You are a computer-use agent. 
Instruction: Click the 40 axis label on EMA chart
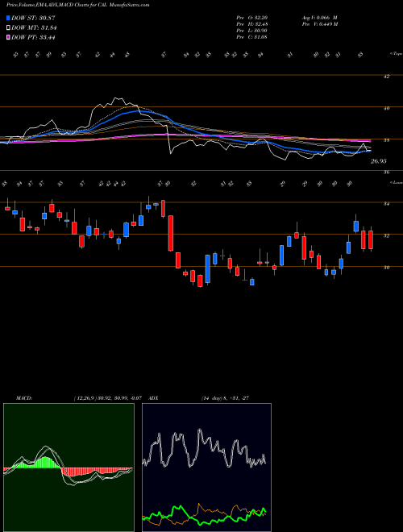click(386, 109)
